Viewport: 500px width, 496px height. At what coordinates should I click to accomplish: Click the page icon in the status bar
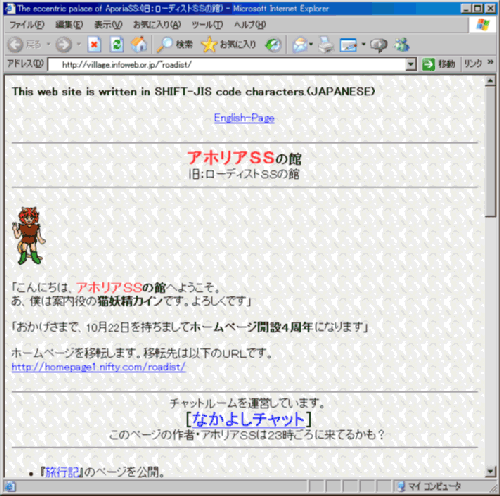tap(10, 486)
